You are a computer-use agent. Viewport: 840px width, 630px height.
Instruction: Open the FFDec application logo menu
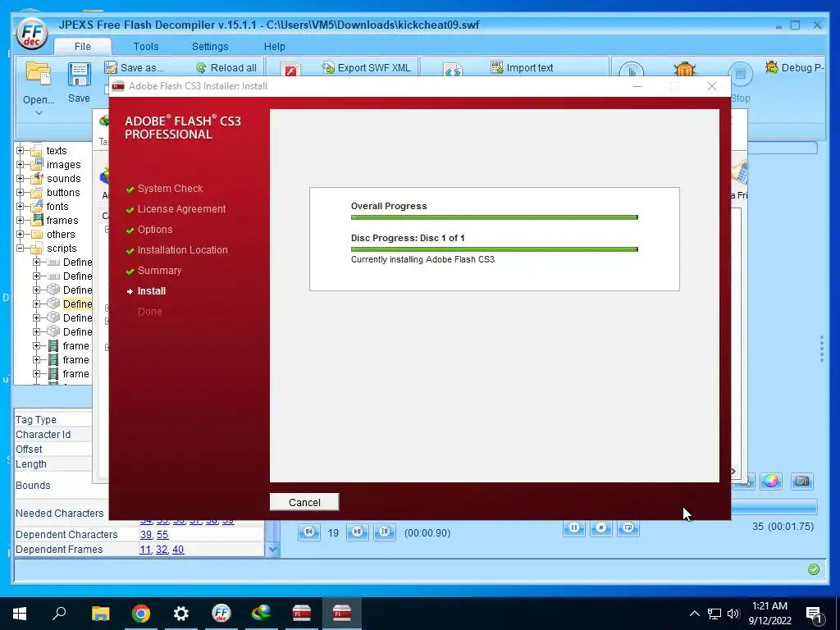(x=32, y=34)
